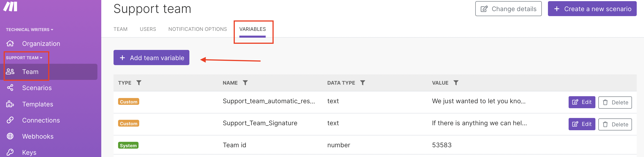This screenshot has height=157, width=644.
Task: Click the value 53583
Action: [442, 145]
